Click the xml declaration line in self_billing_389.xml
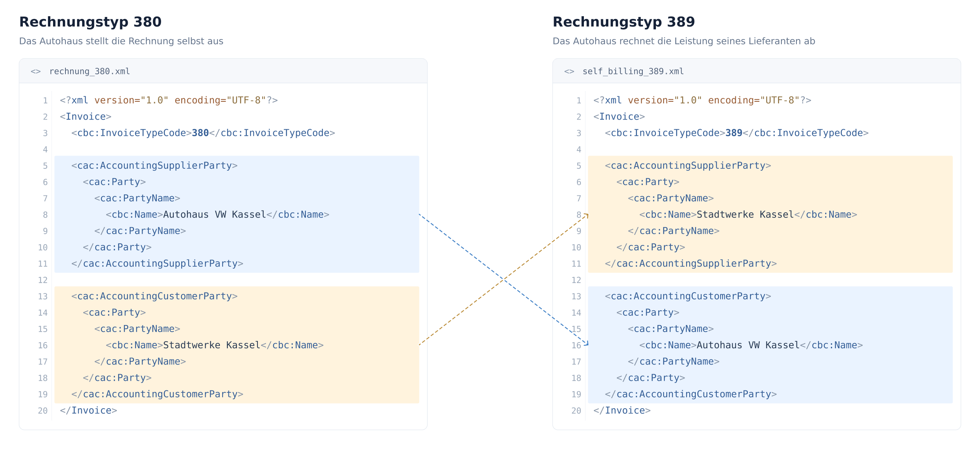This screenshot has width=980, height=452. coord(702,101)
